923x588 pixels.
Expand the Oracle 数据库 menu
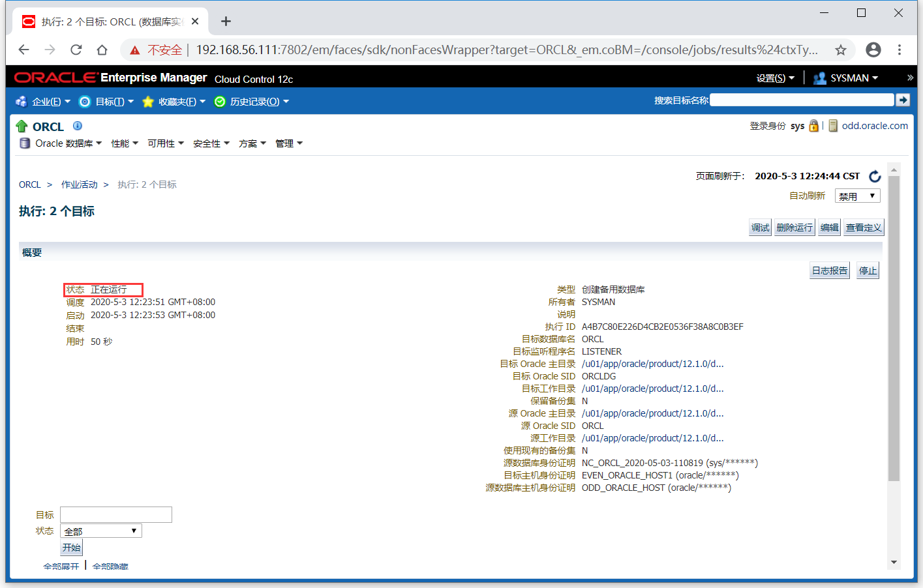tap(68, 143)
